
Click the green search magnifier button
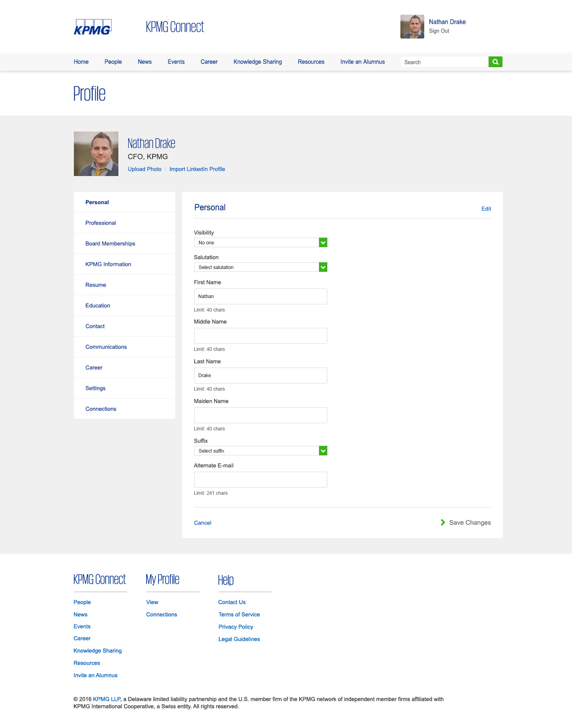(x=495, y=62)
